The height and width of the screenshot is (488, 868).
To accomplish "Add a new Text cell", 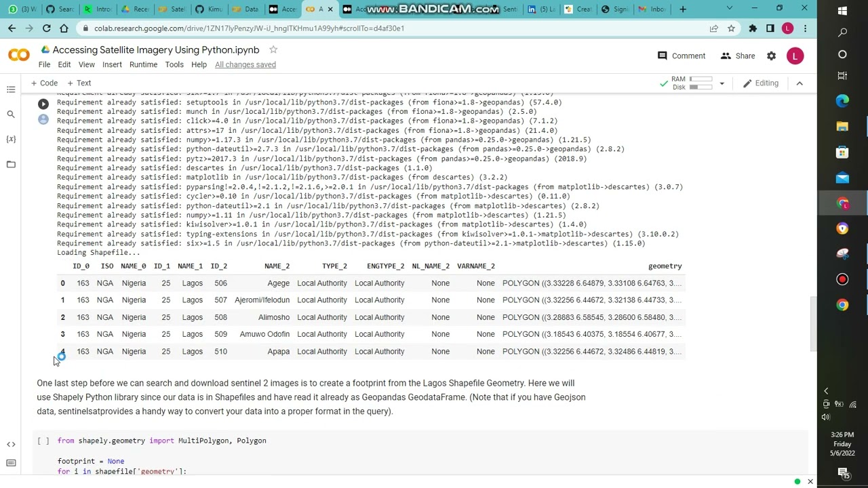I will tap(79, 83).
